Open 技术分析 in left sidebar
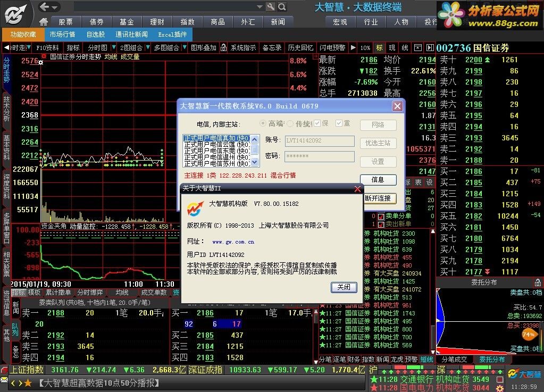Viewport: 544px width, 392px height. coord(6,109)
